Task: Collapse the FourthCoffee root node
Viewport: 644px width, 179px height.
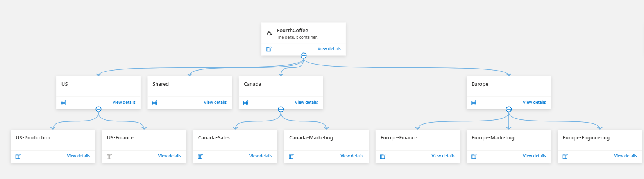Action: (x=304, y=56)
